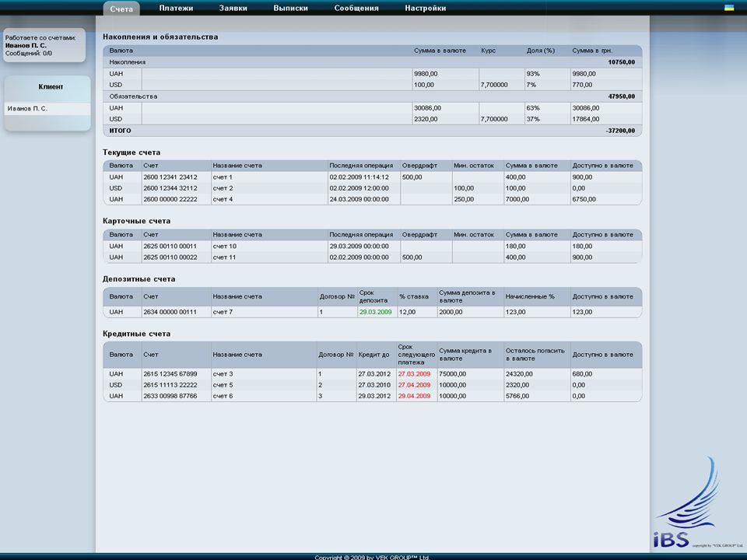Click account number 2600 12344 32112

pyautogui.click(x=170, y=188)
